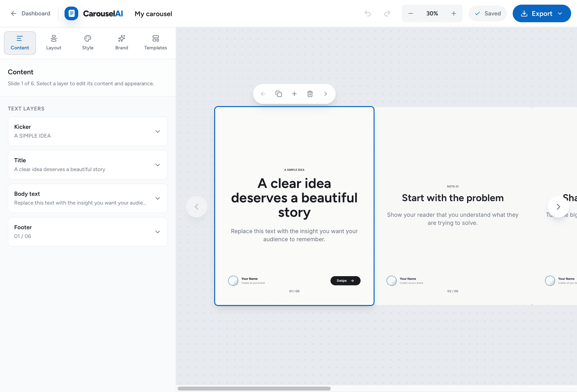Go to next slide using round arrow

pyautogui.click(x=558, y=207)
